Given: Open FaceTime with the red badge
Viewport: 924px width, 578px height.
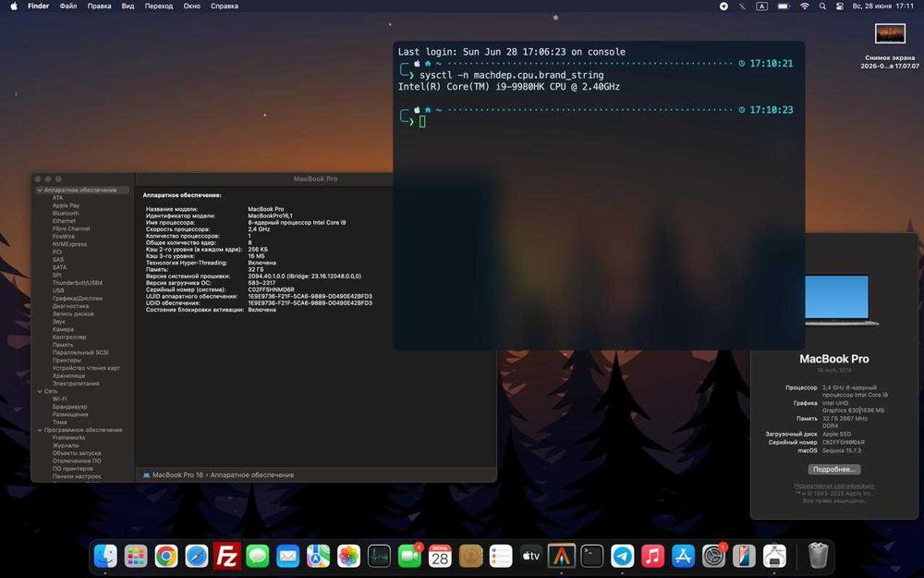Looking at the screenshot, I should 409,556.
